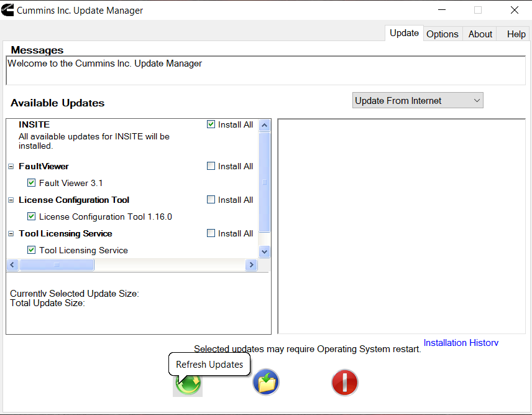Select the Help tab
Image resolution: width=532 pixels, height=415 pixels.
click(x=516, y=34)
